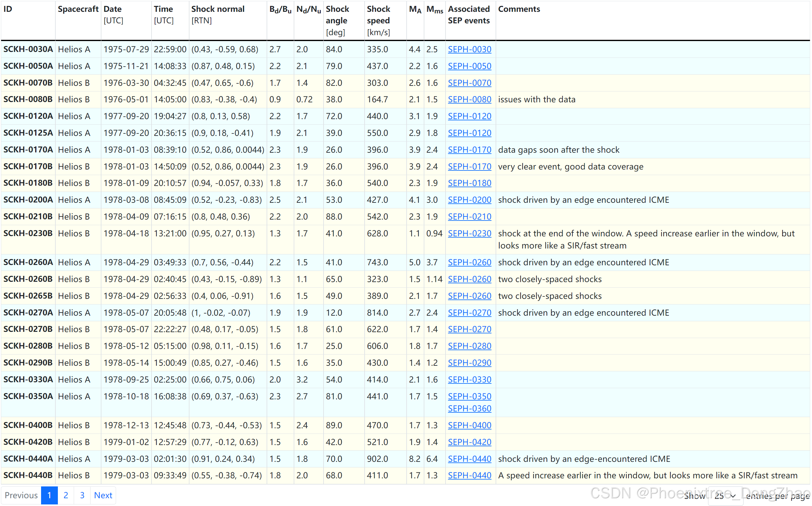Image resolution: width=812 pixels, height=506 pixels.
Task: Click the Date [UTC] column header
Action: point(113,9)
